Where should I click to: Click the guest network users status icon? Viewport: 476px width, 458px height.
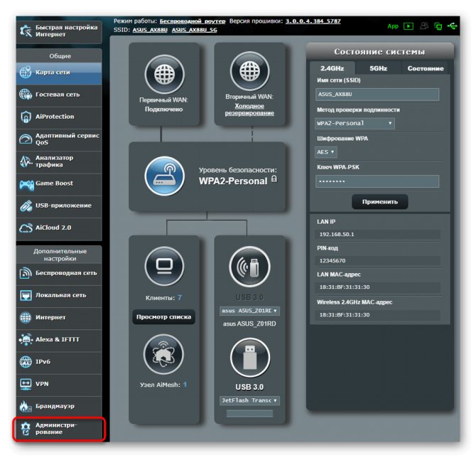pyautogui.click(x=424, y=26)
